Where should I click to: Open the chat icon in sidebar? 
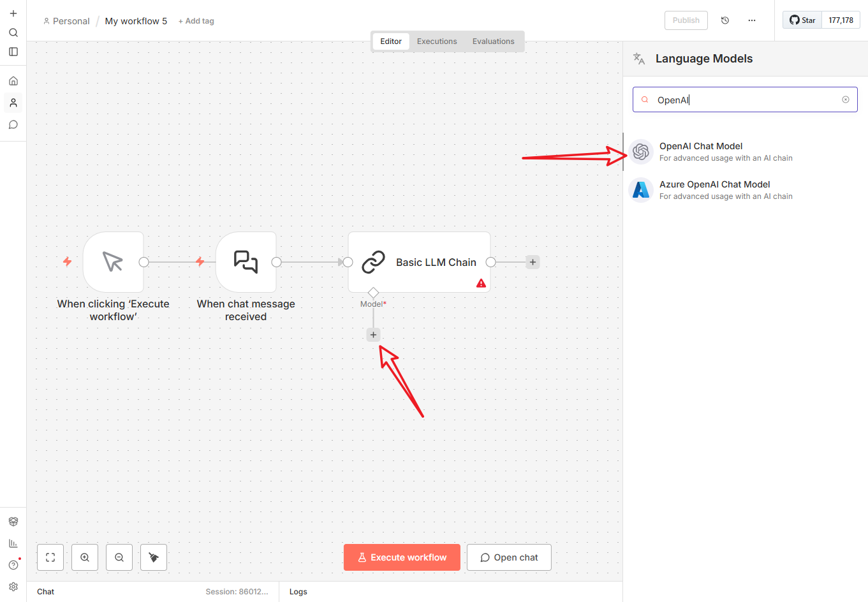click(x=13, y=124)
